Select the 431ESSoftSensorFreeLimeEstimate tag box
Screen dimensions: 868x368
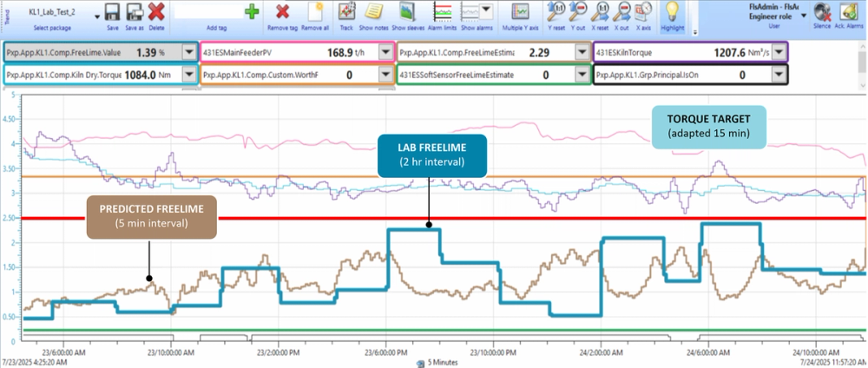click(x=493, y=74)
